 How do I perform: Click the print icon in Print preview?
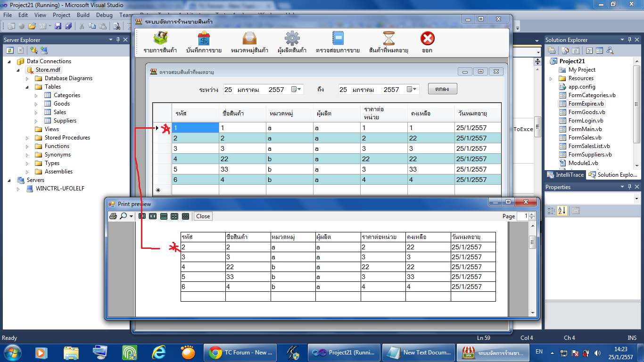click(x=113, y=216)
